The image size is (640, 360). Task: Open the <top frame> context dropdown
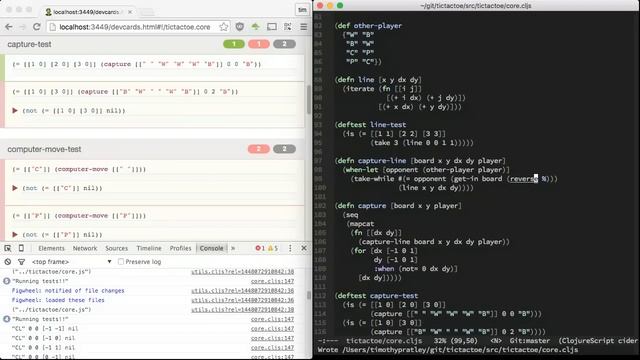71,262
